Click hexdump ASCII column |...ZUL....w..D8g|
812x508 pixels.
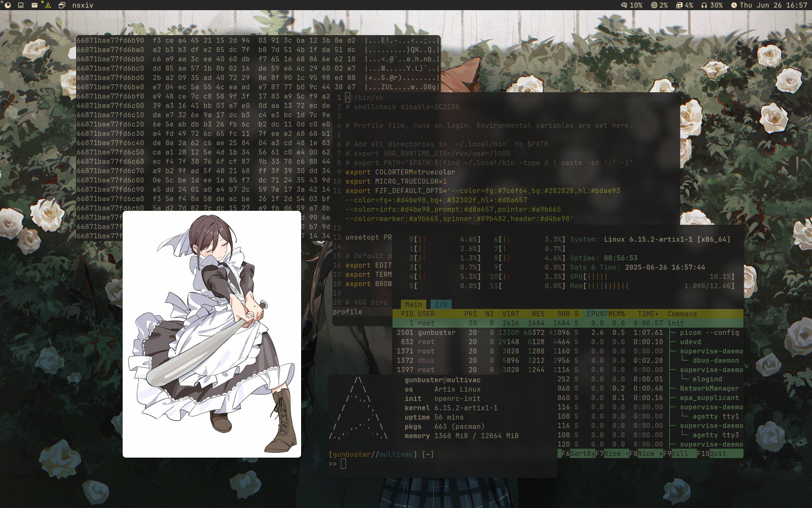coord(402,87)
